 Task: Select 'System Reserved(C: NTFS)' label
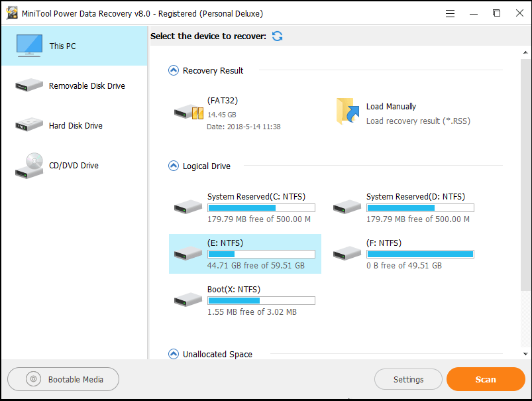pyautogui.click(x=256, y=197)
